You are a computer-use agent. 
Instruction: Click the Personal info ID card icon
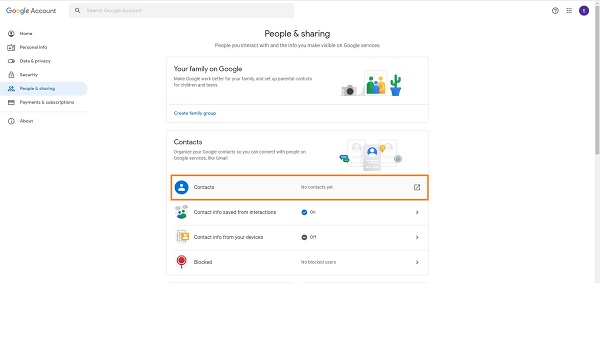[x=11, y=47]
